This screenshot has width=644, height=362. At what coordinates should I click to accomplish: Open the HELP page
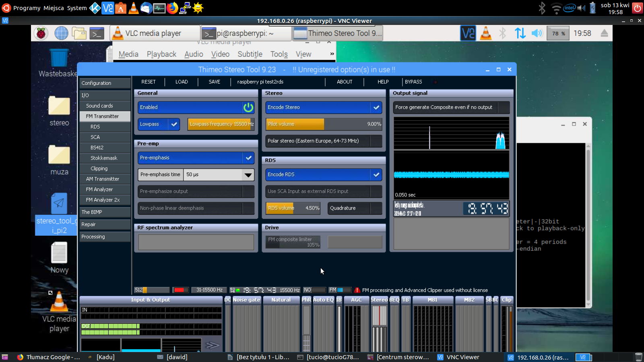click(x=383, y=82)
